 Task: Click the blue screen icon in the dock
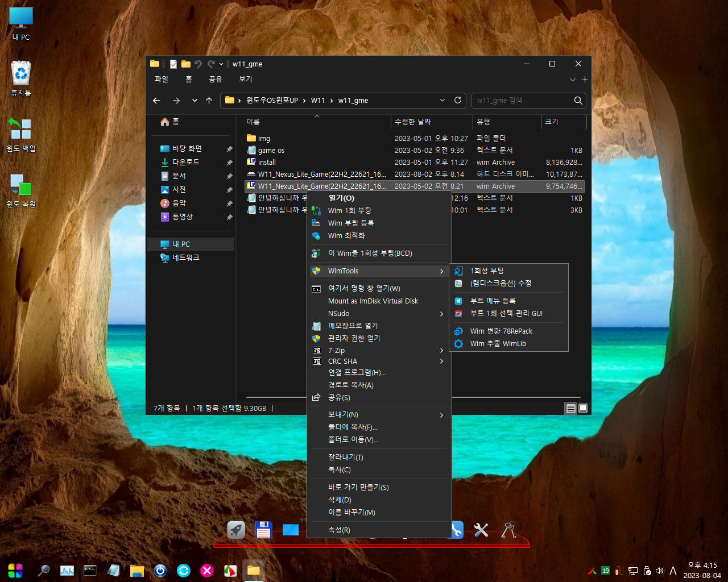pyautogui.click(x=291, y=530)
